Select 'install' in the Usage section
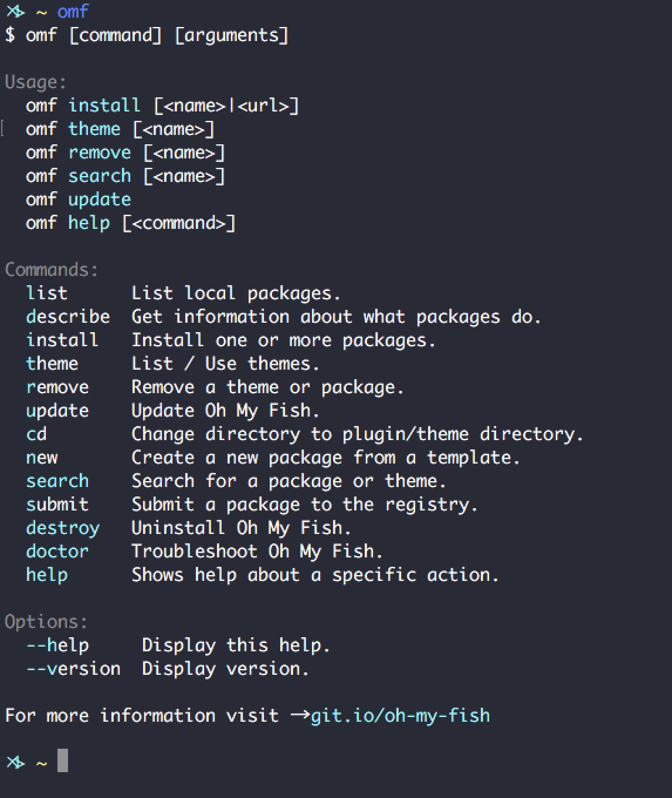This screenshot has width=672, height=798. point(104,106)
